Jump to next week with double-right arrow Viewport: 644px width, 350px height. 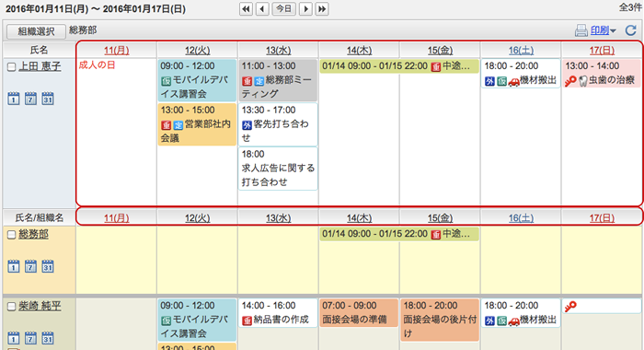(322, 8)
